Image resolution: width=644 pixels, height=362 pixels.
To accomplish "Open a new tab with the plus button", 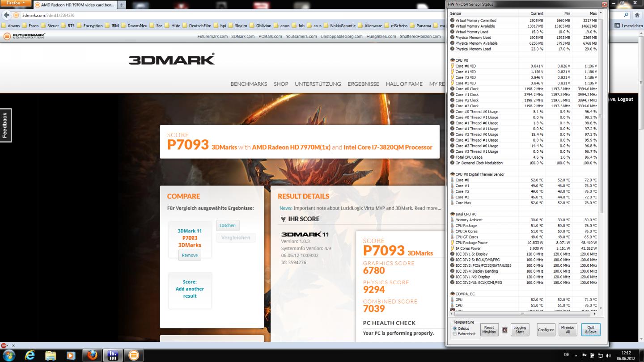I will click(x=122, y=5).
